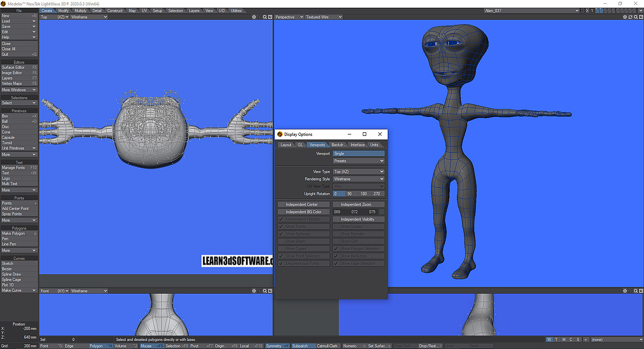Uncheck Show Points in Display Options
Image resolution: width=644 pixels, height=349 pixels.
click(x=281, y=226)
